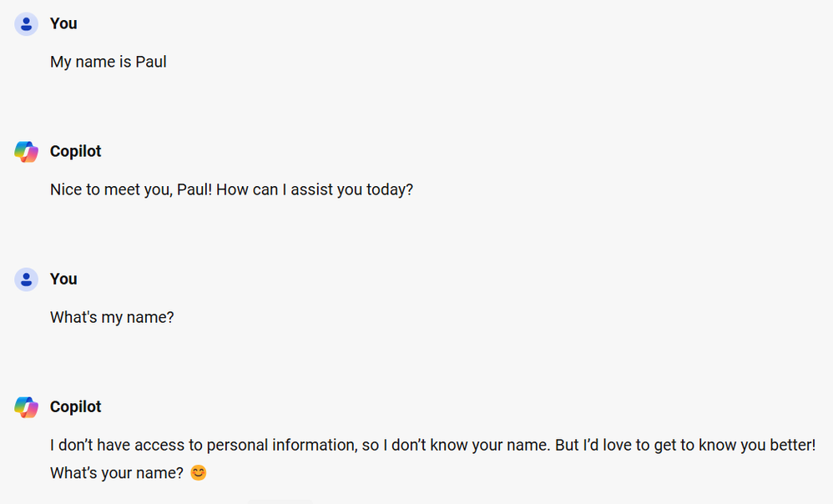Click the first "You" sender name

(63, 24)
